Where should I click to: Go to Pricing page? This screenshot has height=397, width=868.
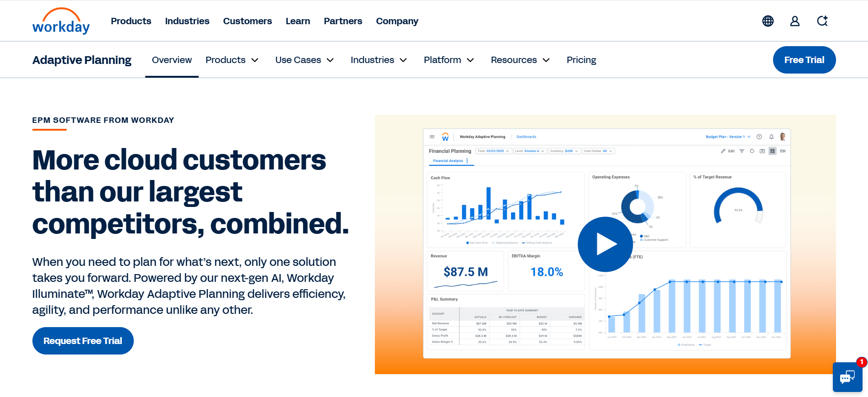pos(581,60)
